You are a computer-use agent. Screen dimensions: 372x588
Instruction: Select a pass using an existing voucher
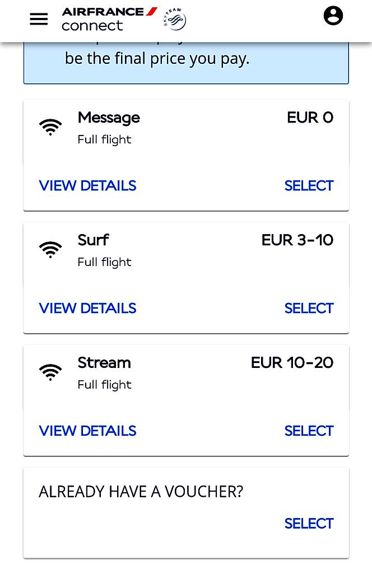(309, 523)
